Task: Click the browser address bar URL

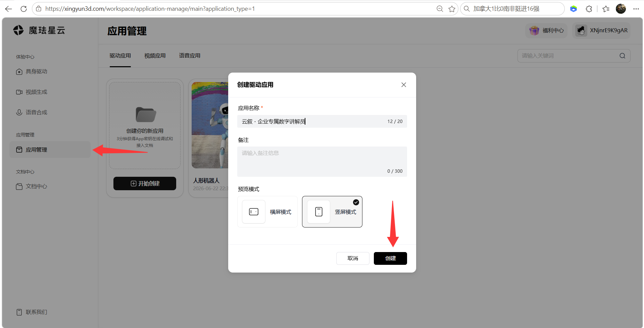Action: [150, 9]
